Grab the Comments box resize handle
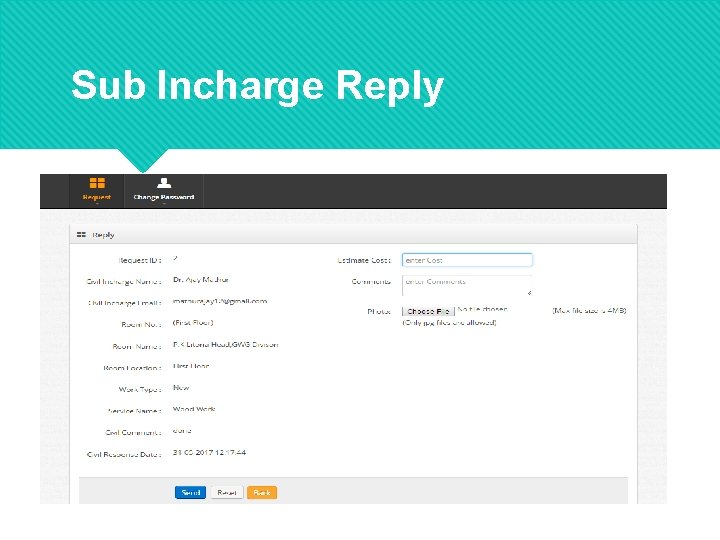 529,293
